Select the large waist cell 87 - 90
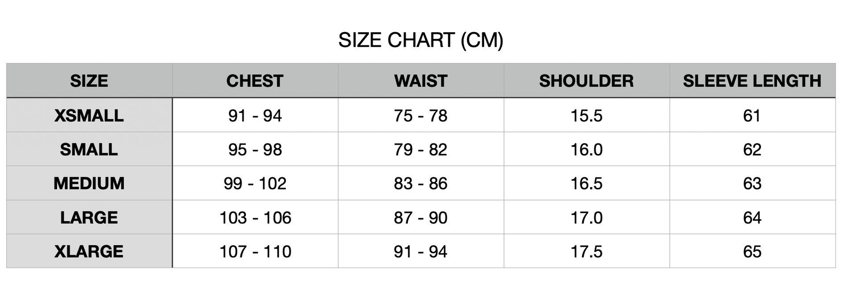Screen dimensions: 868x293 tap(421, 218)
